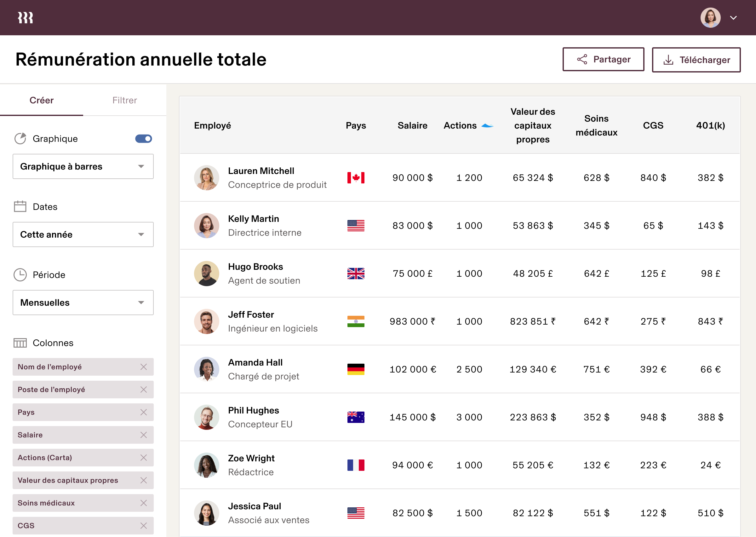The image size is (756, 537).
Task: Remove the Pays column chip
Action: click(143, 412)
